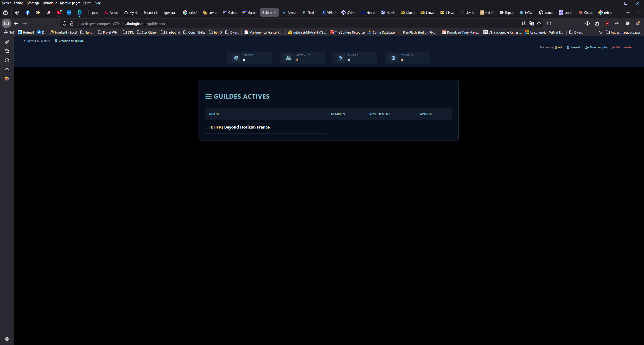Go to Retour au Nexus link
644x345 pixels.
click(x=37, y=41)
